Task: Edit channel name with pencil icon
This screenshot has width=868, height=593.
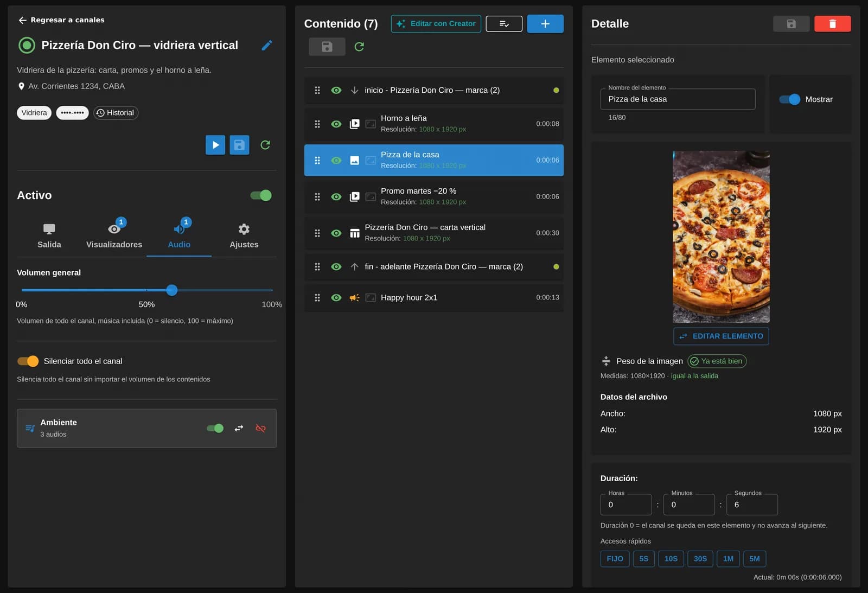Action: tap(266, 45)
